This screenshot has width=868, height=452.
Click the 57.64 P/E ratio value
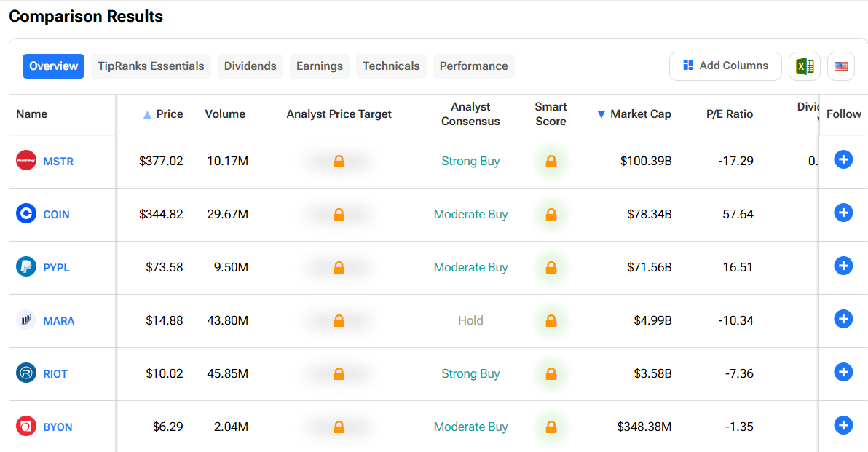(x=738, y=214)
